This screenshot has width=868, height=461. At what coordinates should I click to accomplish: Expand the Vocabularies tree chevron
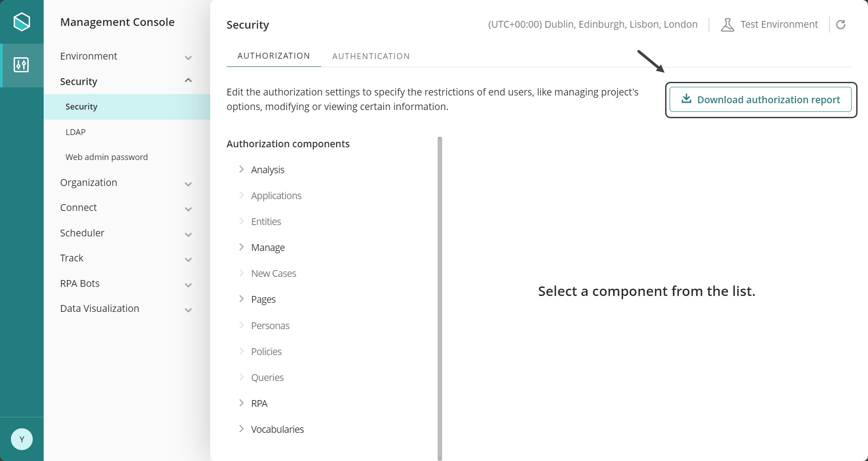pos(242,429)
